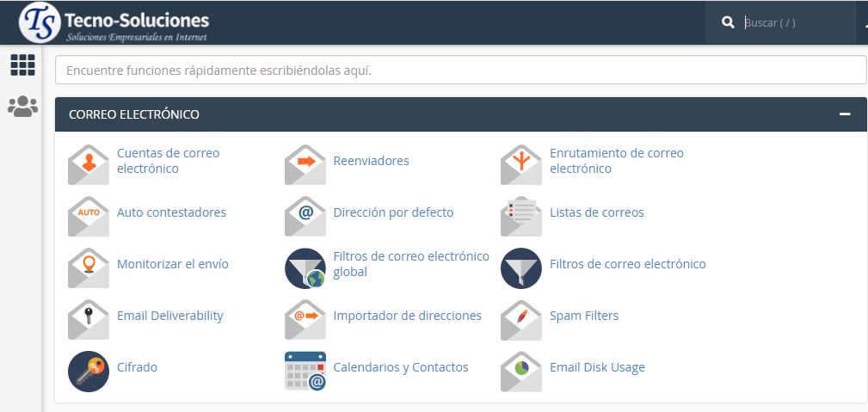868x412 pixels.
Task: Open the Monitorizar el envío link
Action: pyautogui.click(x=173, y=264)
